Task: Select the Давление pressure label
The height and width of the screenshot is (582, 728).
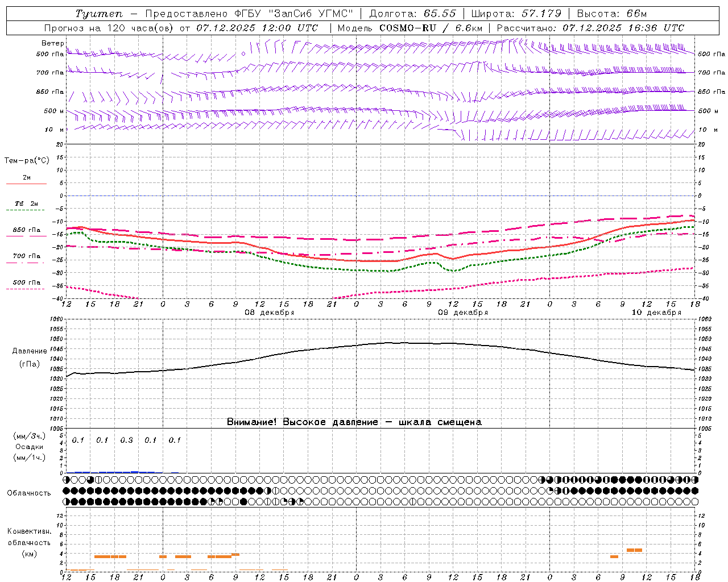Action: [30, 351]
